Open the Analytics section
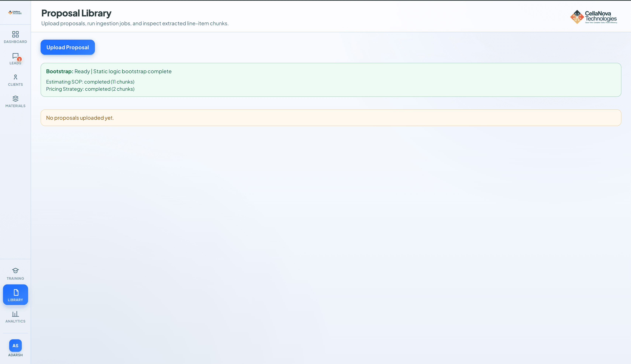Screen dimensions: 631x364 coord(15,317)
